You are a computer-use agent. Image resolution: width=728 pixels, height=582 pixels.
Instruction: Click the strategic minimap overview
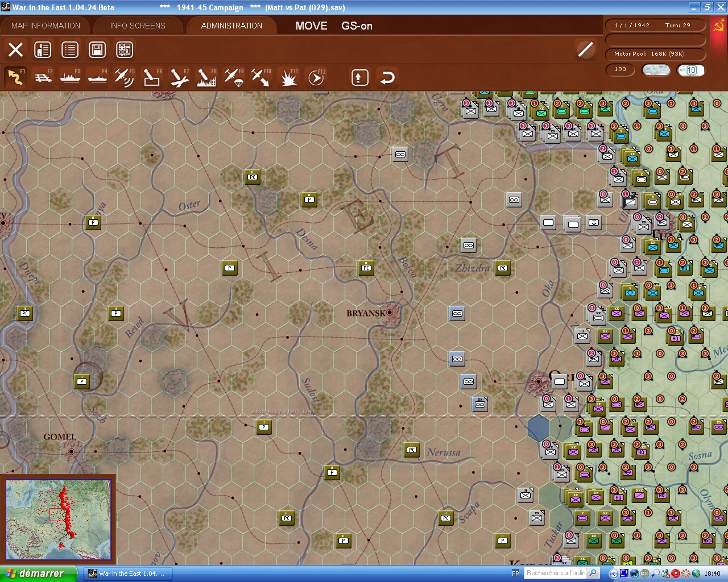point(58,520)
